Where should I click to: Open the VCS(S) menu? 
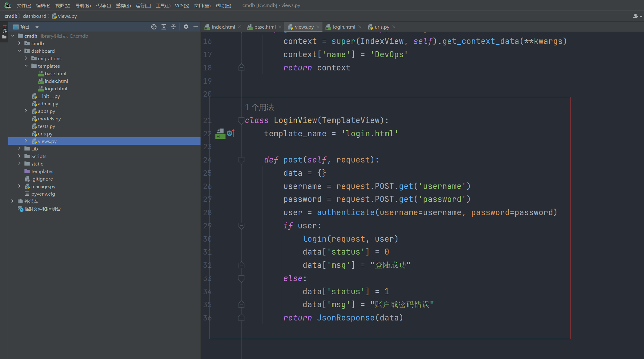[182, 5]
